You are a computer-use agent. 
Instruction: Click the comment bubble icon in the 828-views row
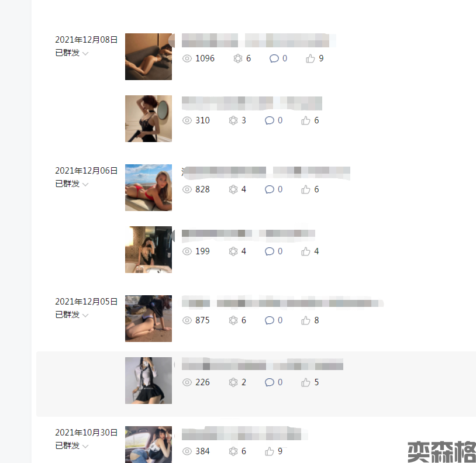click(x=269, y=189)
